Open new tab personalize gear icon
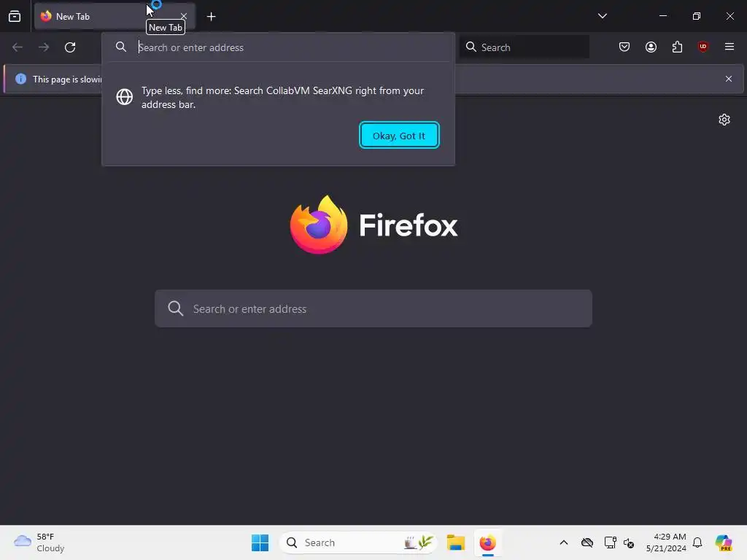The width and height of the screenshot is (747, 560). pos(724,120)
